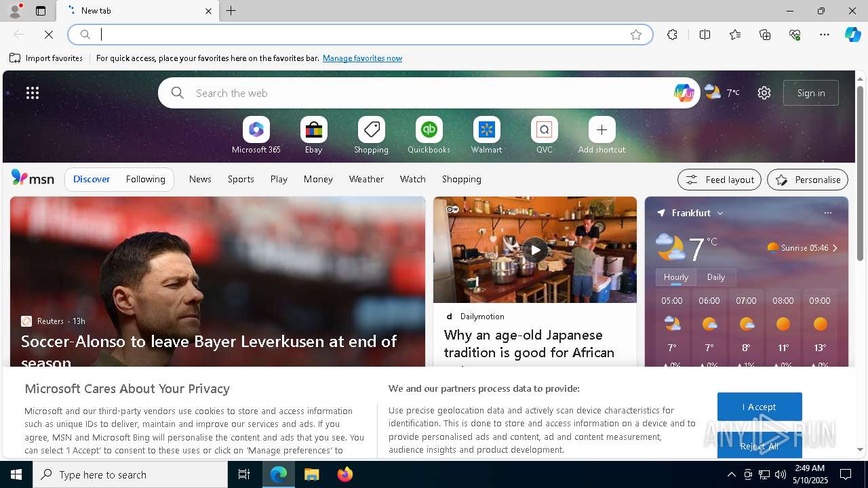This screenshot has width=868, height=488.
Task: Open page settings gear icon
Action: 764,93
